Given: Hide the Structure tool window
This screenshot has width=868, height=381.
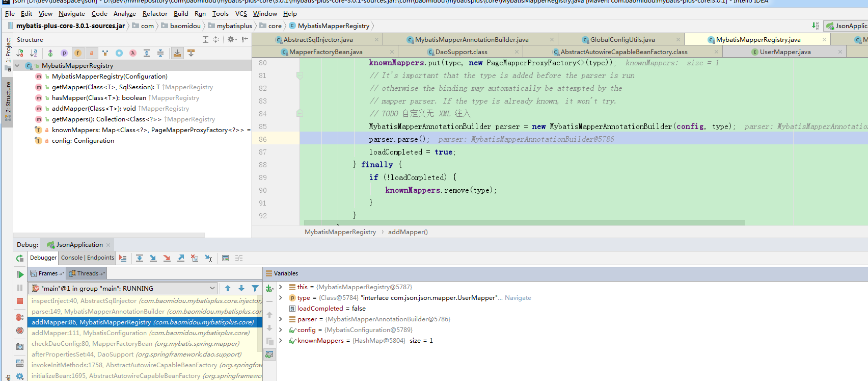Looking at the screenshot, I should click(x=245, y=39).
